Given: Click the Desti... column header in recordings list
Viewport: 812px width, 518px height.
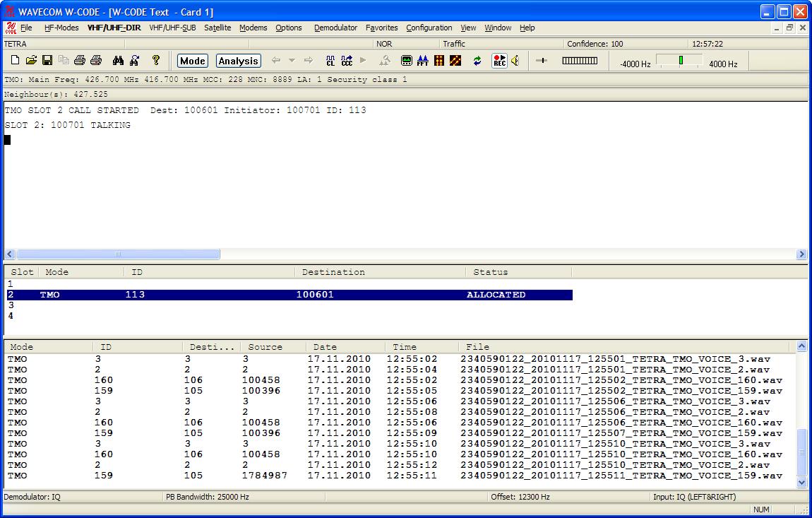Looking at the screenshot, I should click(x=212, y=347).
